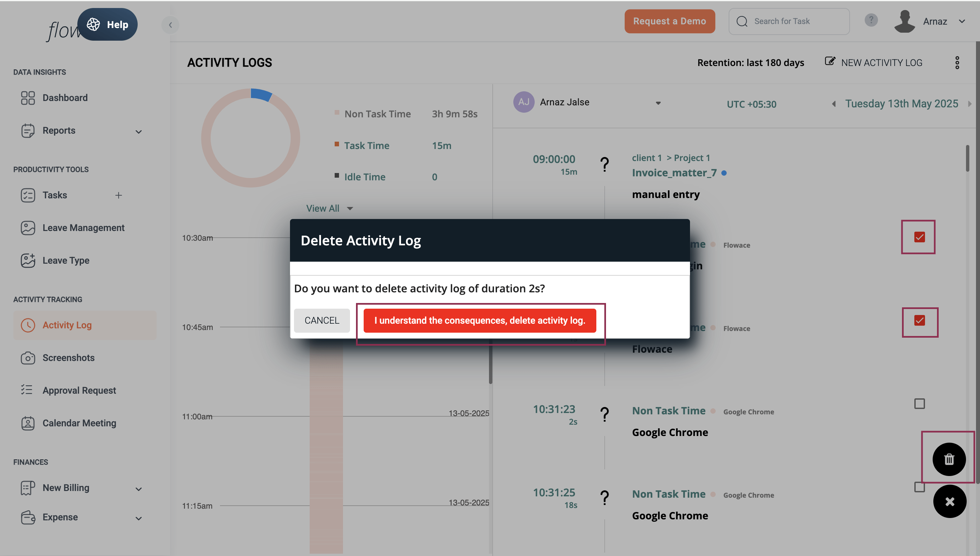Click the timeline activity bar at 11:00am
The width and height of the screenshot is (980, 556).
326,416
